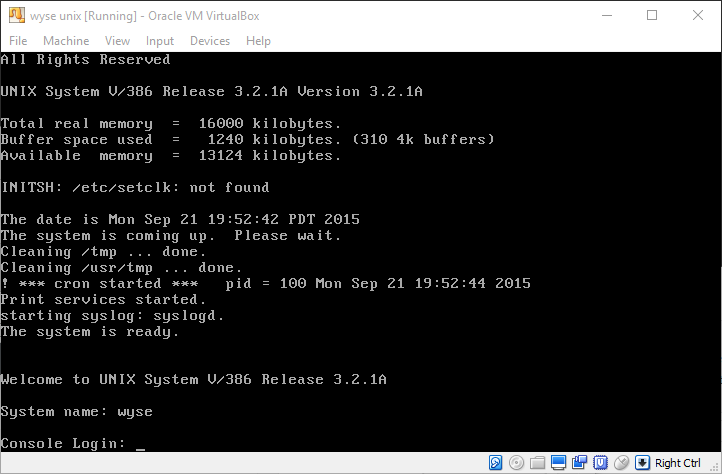722x474 pixels.
Task: Click the keyboard capture arrow icon
Action: pyautogui.click(x=643, y=463)
